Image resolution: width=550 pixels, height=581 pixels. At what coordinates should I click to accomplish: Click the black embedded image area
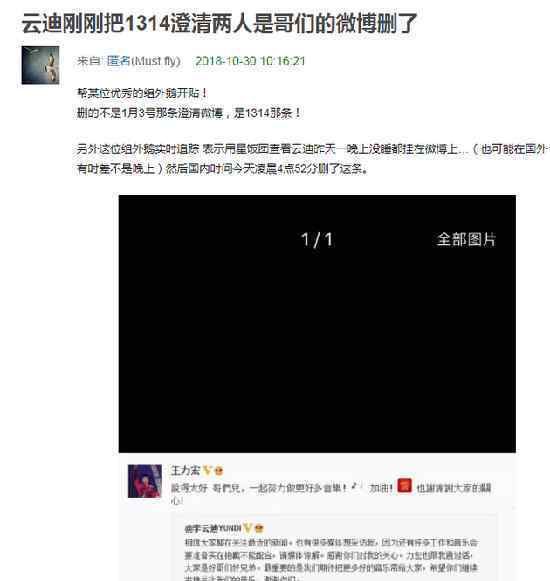[x=317, y=324]
